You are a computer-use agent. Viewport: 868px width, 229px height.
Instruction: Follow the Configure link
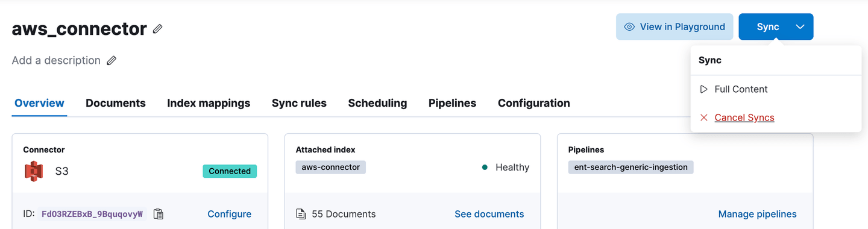click(230, 214)
